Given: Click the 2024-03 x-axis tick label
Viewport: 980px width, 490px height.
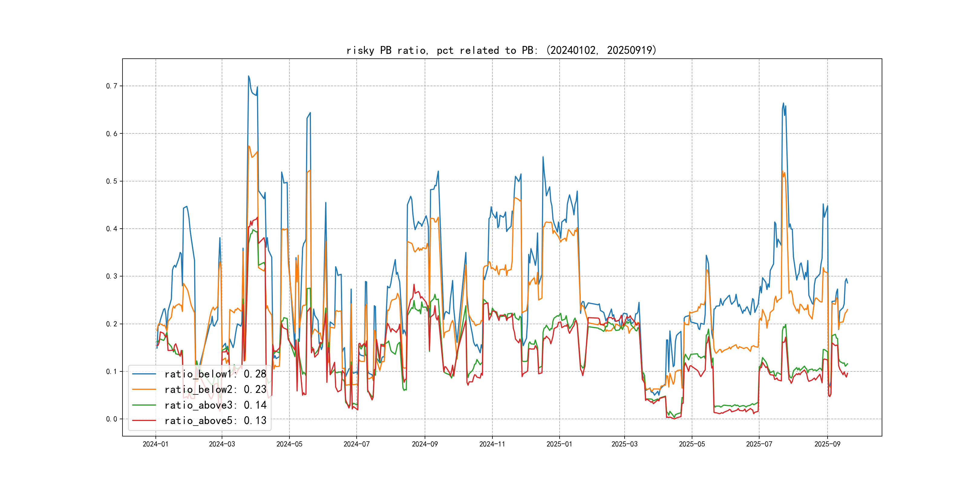Looking at the screenshot, I should 222,444.
